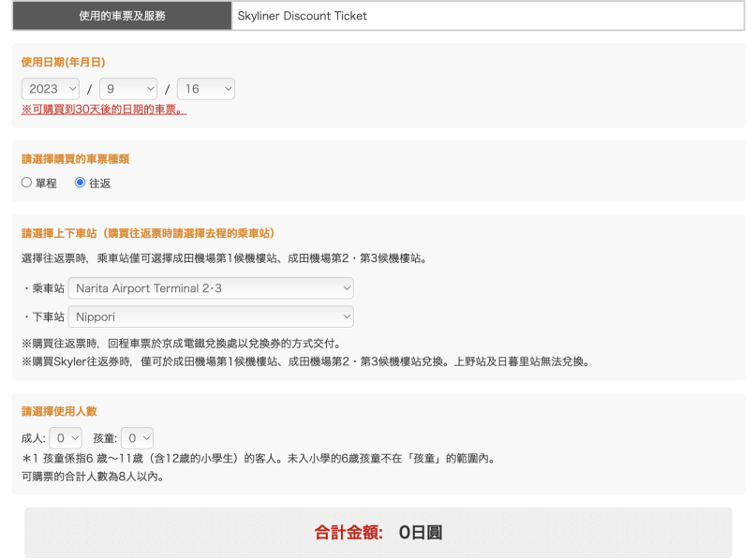Open the 乘車站 Narita Airport Terminal 2·3 dropdown
The width and height of the screenshot is (756, 559).
tap(211, 288)
